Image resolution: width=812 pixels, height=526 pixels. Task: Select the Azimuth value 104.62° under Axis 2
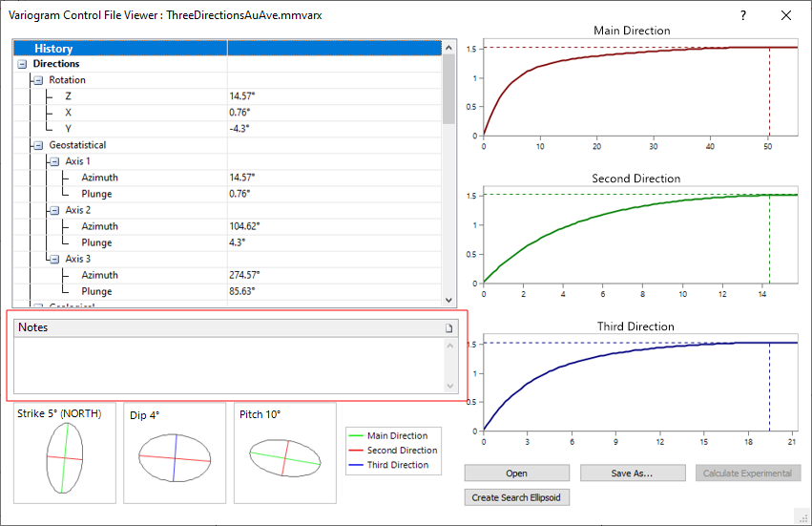point(244,226)
